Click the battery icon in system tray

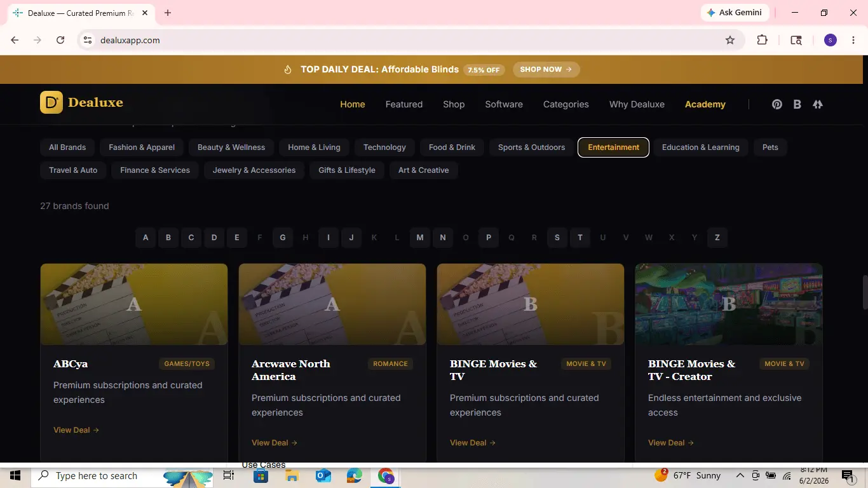click(771, 475)
